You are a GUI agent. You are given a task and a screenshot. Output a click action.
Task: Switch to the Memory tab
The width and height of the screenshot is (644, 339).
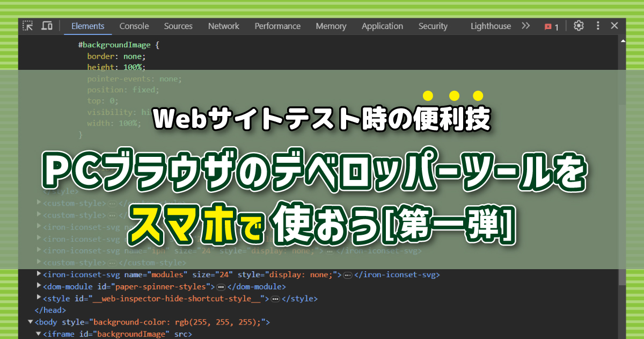(x=331, y=26)
